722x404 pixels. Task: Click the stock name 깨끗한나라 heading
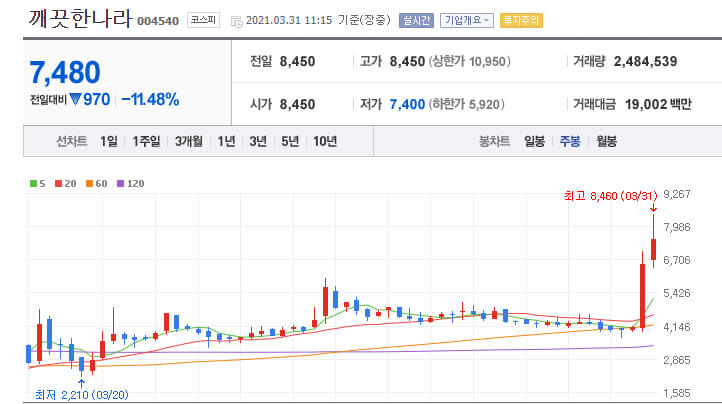(81, 19)
